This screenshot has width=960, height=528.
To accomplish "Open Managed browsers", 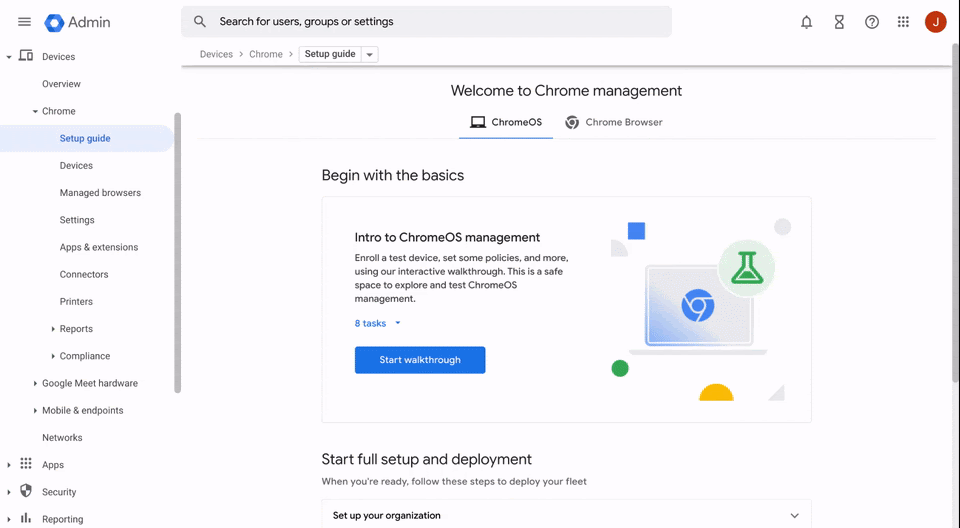I will [x=100, y=192].
